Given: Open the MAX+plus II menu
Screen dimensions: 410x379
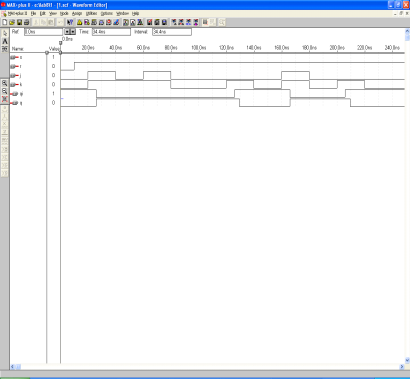Looking at the screenshot, I should [x=17, y=13].
